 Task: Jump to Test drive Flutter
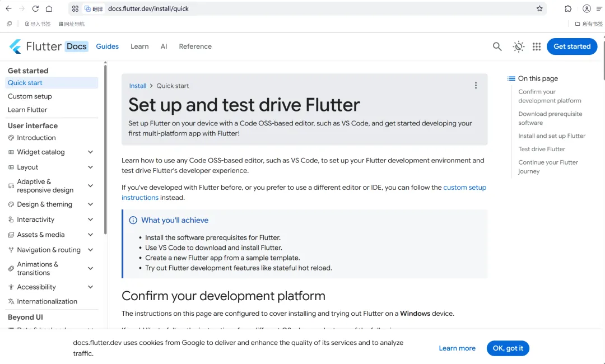click(542, 149)
